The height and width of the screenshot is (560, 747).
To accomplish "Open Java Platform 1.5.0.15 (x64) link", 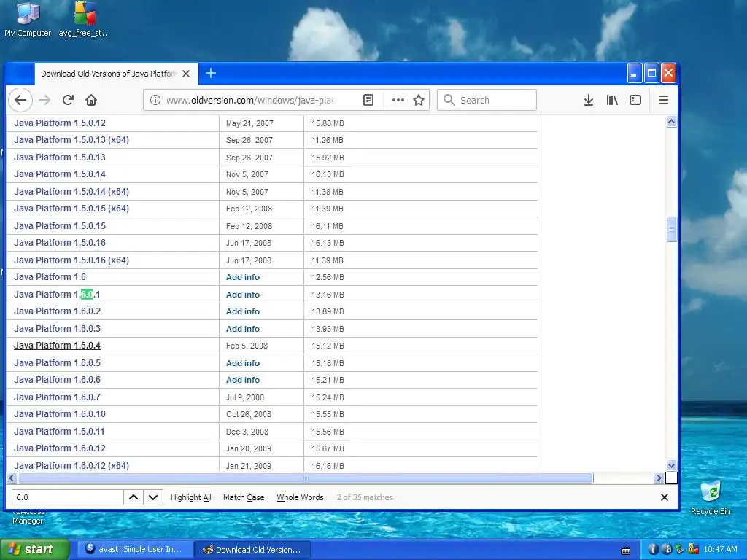I will coord(71,209).
